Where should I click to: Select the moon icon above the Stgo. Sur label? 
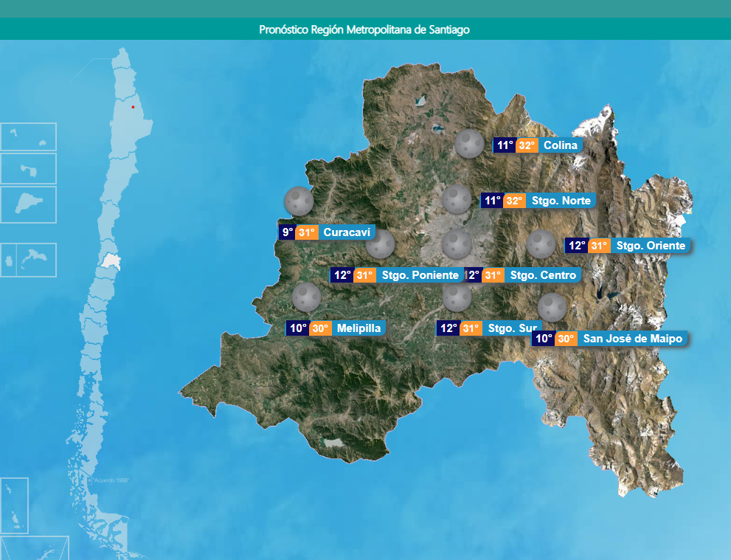coord(457,297)
